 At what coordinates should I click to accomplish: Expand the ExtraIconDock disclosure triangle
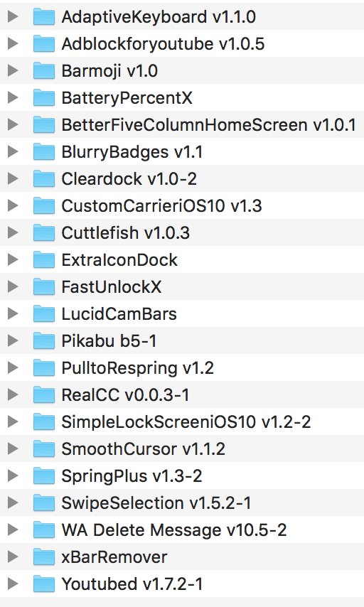(14, 259)
